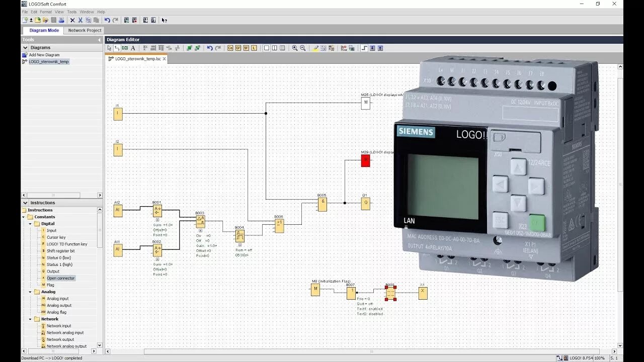The image size is (644, 362).
Task: Select 'Cursor key' in instructions tree
Action: point(56,237)
